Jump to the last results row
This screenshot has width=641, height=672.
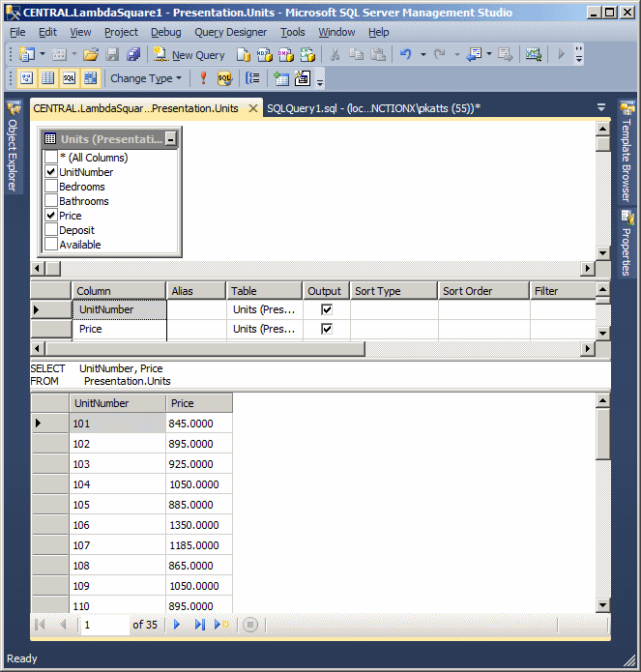click(x=200, y=625)
